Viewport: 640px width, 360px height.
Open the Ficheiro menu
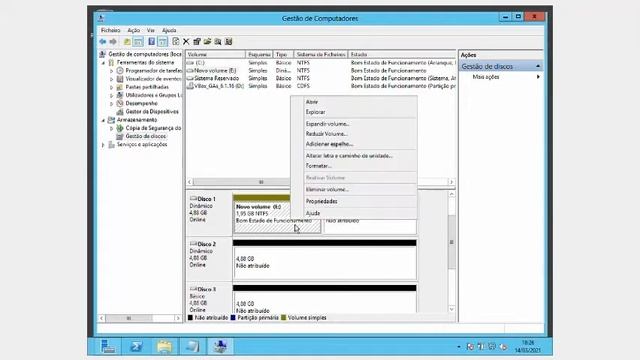coord(111,30)
